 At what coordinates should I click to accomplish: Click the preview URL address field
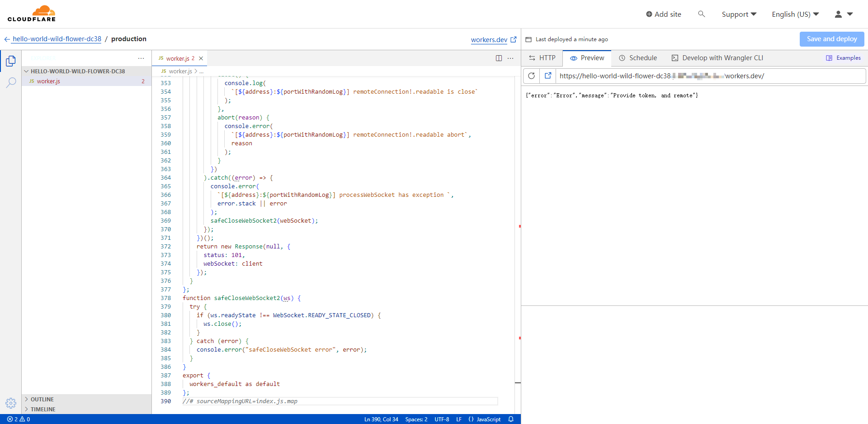pos(710,76)
